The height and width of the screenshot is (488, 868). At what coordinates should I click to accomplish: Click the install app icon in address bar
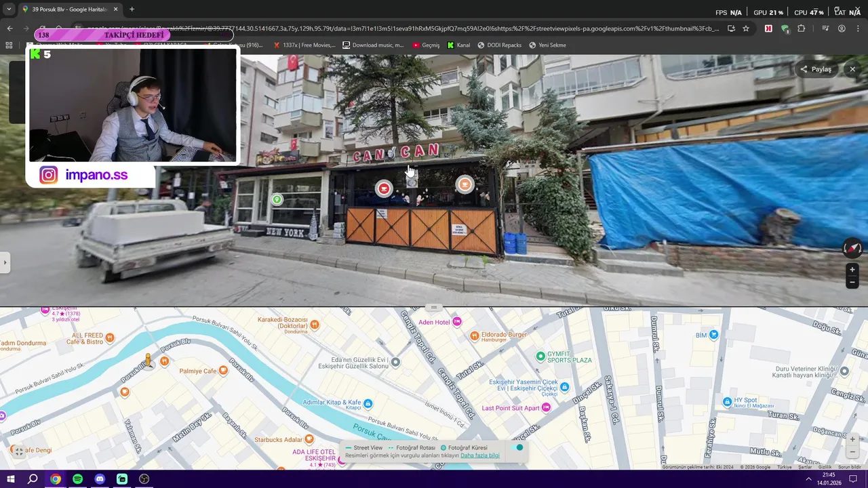pyautogui.click(x=731, y=28)
